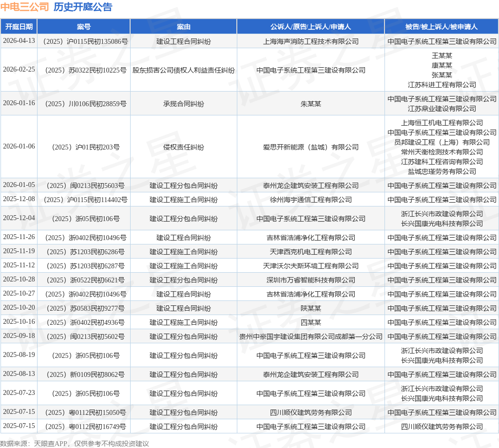Click defendant 上海恒工机电工程有限公司

[x=441, y=123]
